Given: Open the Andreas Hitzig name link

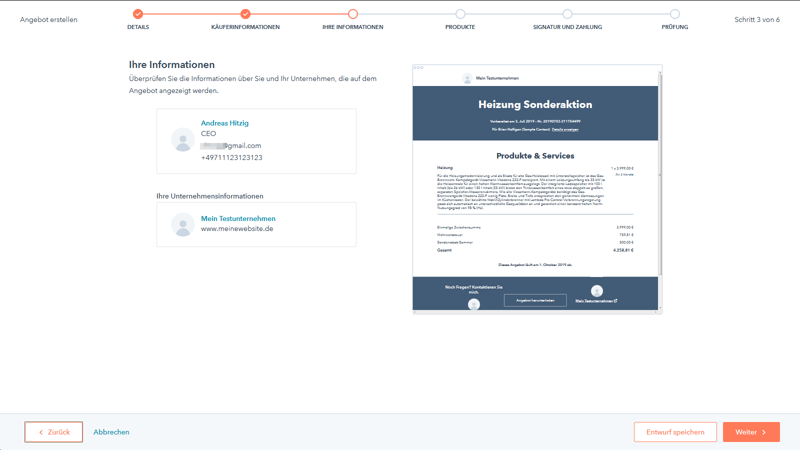Looking at the screenshot, I should pyautogui.click(x=225, y=123).
